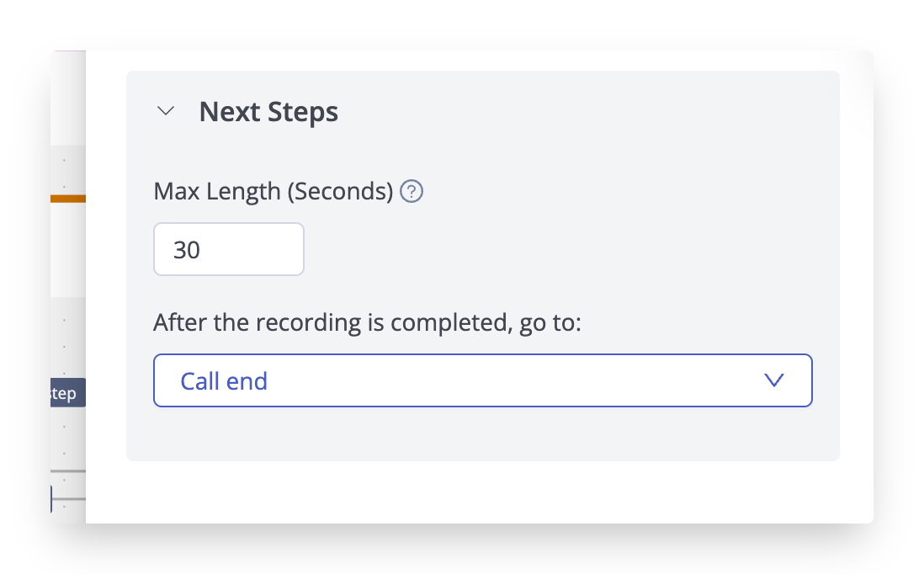924x574 pixels.
Task: Collapse the Next Steps section chevron
Action: pyautogui.click(x=166, y=111)
